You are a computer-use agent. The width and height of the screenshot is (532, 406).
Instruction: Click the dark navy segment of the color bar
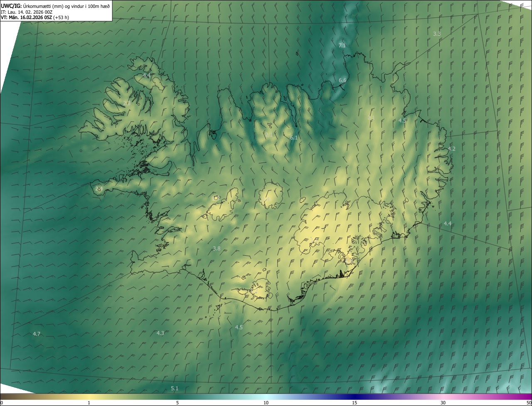point(355,396)
